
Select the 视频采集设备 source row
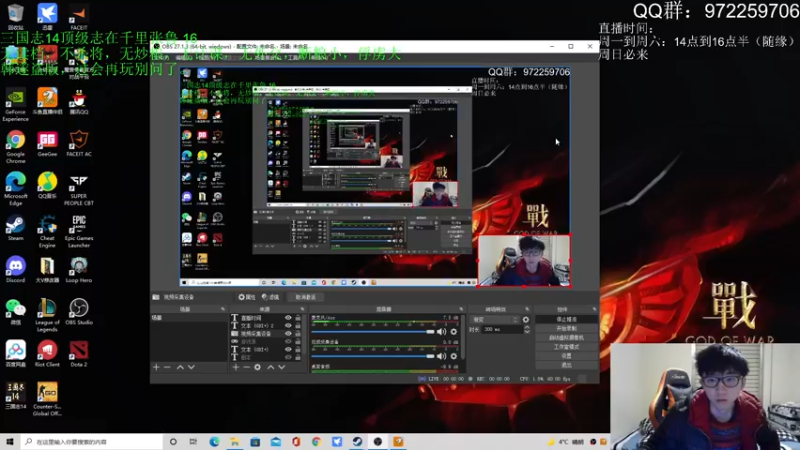pos(268,334)
